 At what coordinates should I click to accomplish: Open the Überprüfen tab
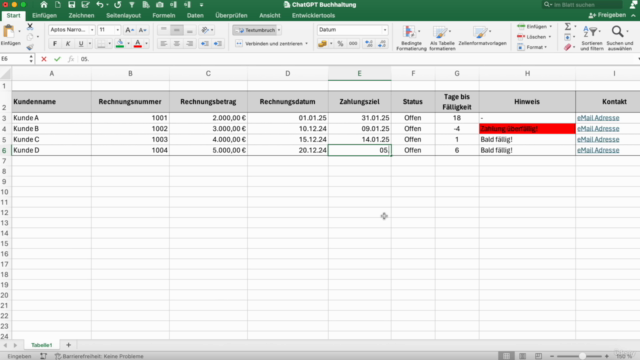pos(231,16)
